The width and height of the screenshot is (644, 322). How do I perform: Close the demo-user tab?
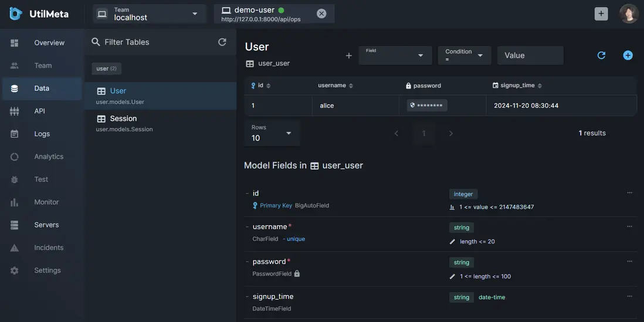pyautogui.click(x=321, y=14)
